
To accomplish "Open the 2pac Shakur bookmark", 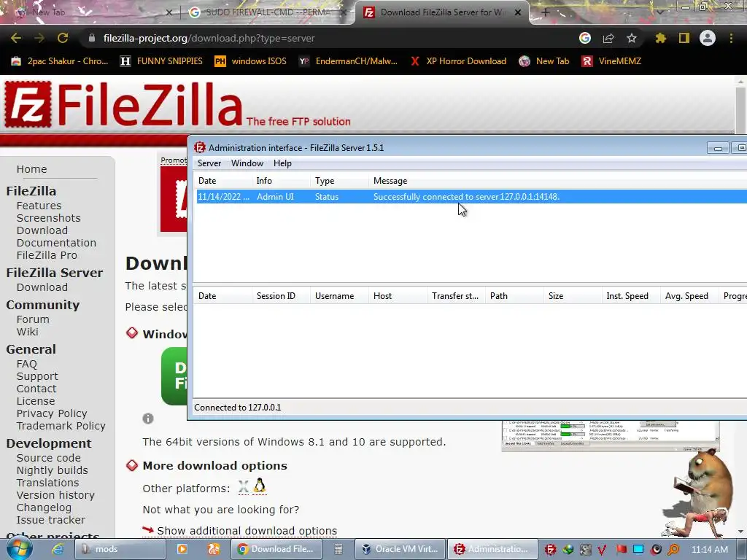I will [x=60, y=61].
